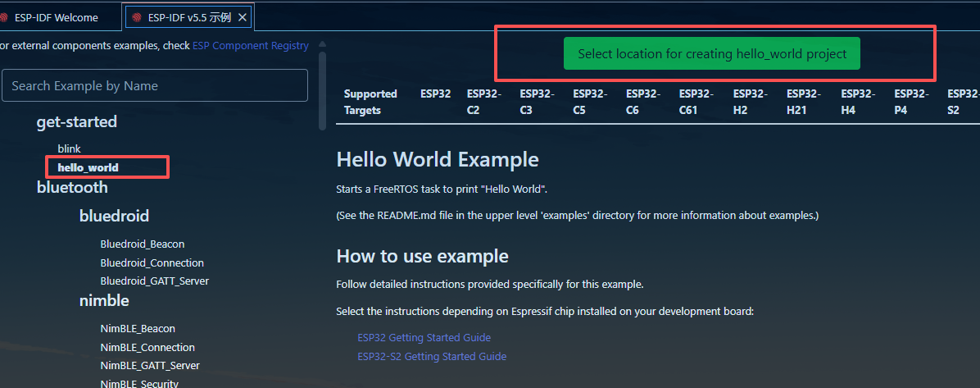This screenshot has height=388, width=980.
Task: Click the ESP32-H21 target cell
Action: (804, 102)
